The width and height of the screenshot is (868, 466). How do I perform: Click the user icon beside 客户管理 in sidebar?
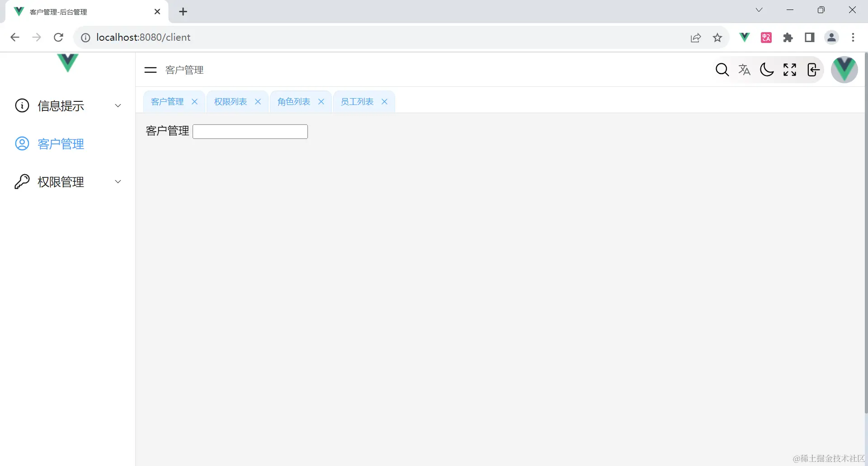tap(22, 143)
